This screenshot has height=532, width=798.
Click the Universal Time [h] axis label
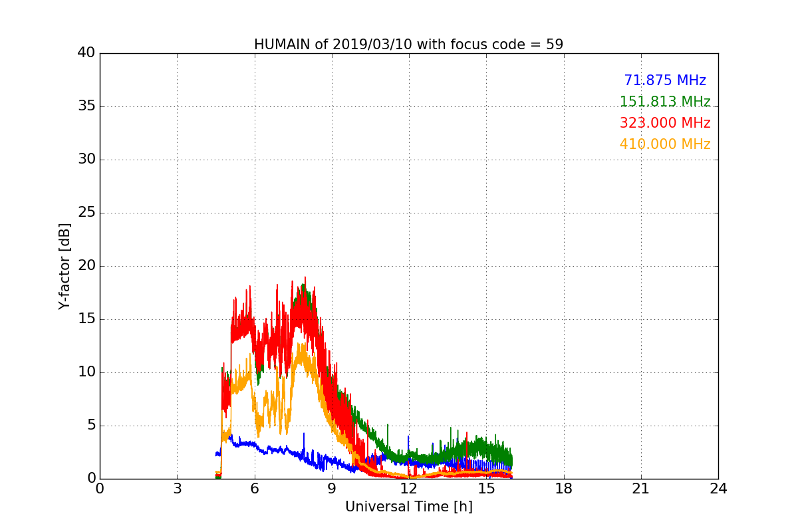[x=409, y=507]
